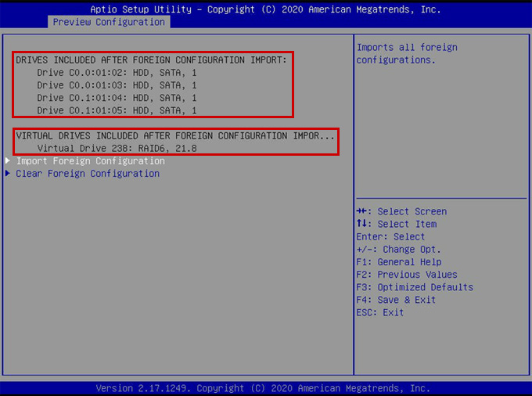This screenshot has width=532, height=396.
Task: Select Drive C0.0:01:03 entry
Action: click(117, 85)
